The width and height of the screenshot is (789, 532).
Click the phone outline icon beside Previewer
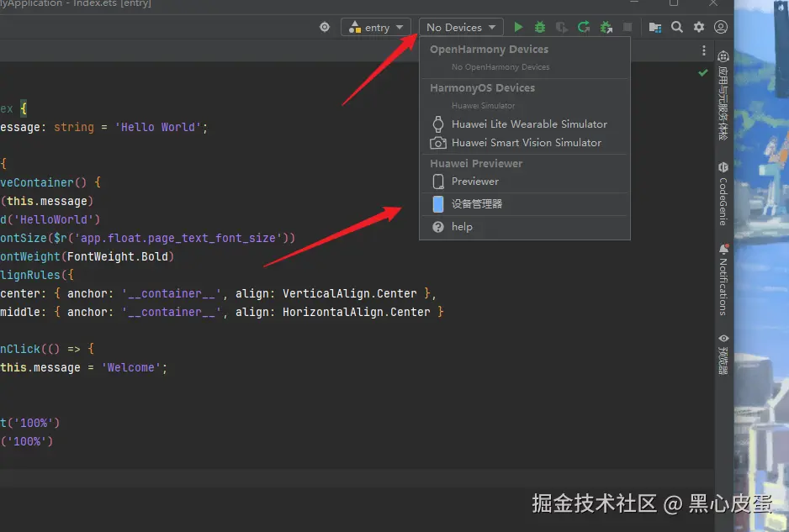[438, 182]
